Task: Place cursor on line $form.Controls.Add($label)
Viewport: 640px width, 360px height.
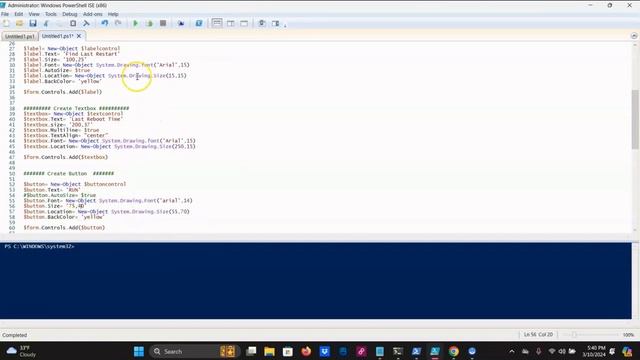Action: point(62,92)
